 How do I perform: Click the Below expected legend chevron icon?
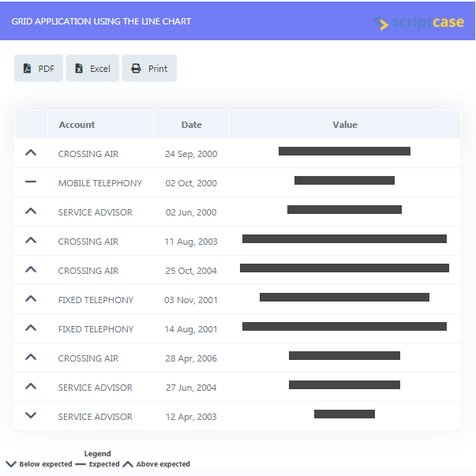pos(11,464)
